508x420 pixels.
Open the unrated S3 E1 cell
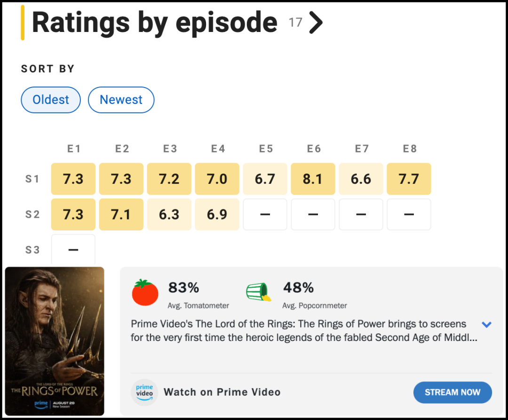[73, 249]
